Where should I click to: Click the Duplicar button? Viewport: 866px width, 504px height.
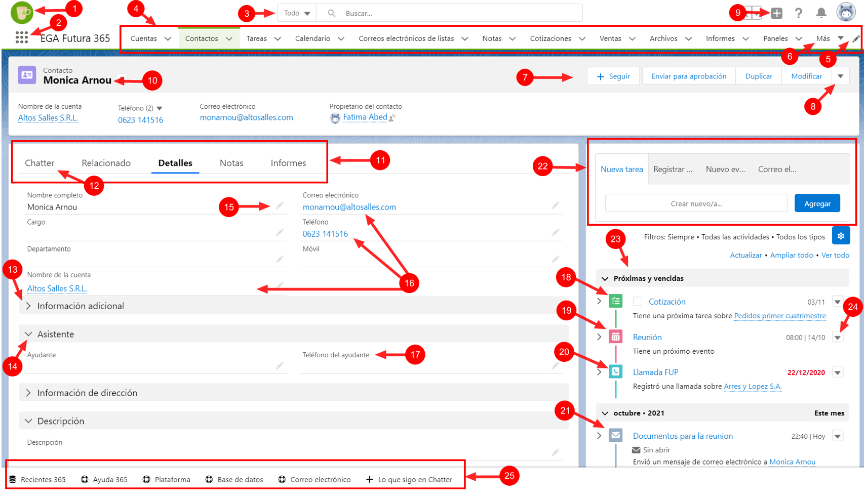[759, 76]
